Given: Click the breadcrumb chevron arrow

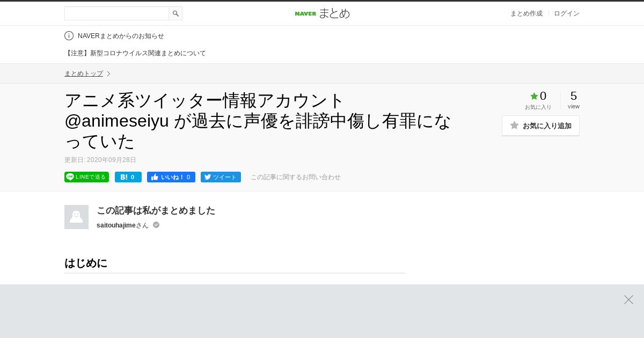Looking at the screenshot, I should click(108, 74).
